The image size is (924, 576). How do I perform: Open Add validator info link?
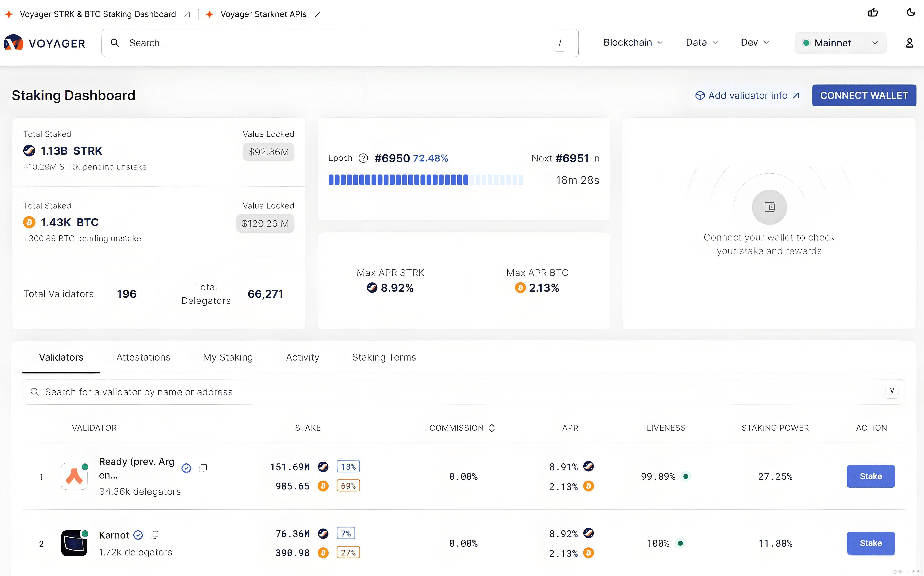point(747,96)
